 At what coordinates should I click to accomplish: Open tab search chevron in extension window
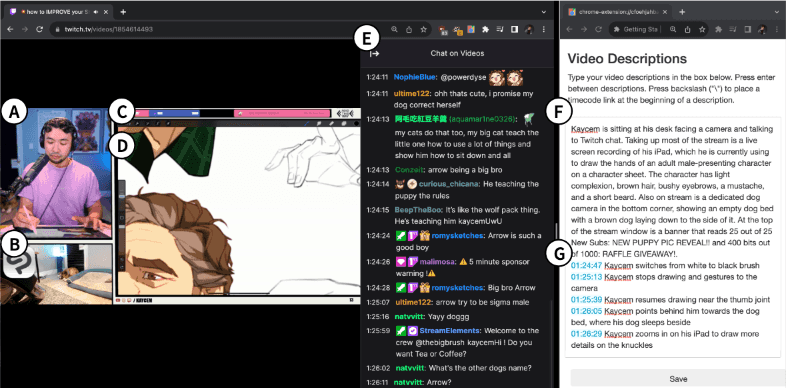pyautogui.click(x=776, y=12)
